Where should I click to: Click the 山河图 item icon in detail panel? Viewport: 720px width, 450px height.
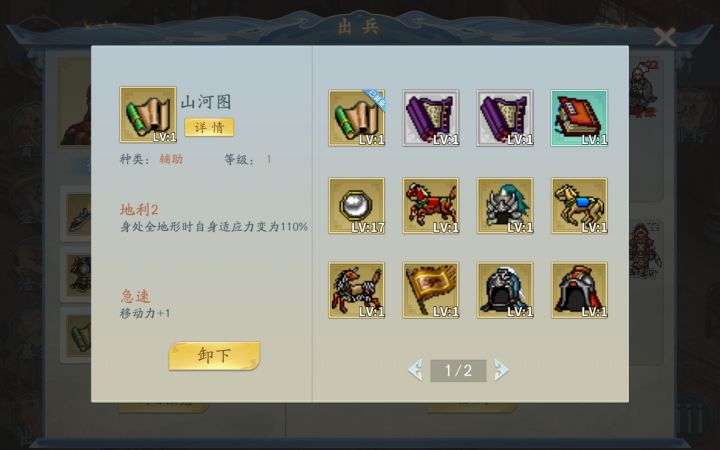(x=148, y=115)
